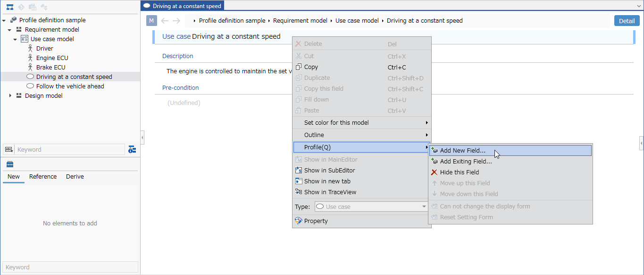Expand the Design model tree node

click(x=10, y=95)
